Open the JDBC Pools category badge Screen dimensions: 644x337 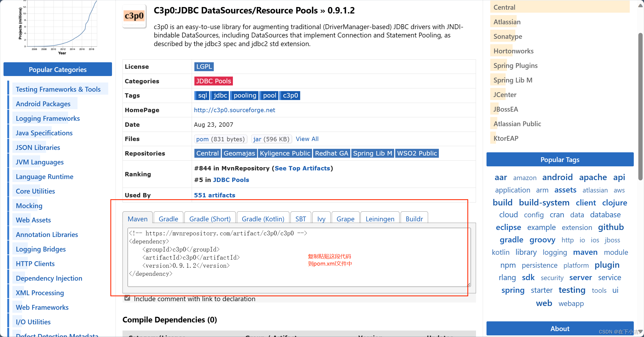(x=213, y=81)
